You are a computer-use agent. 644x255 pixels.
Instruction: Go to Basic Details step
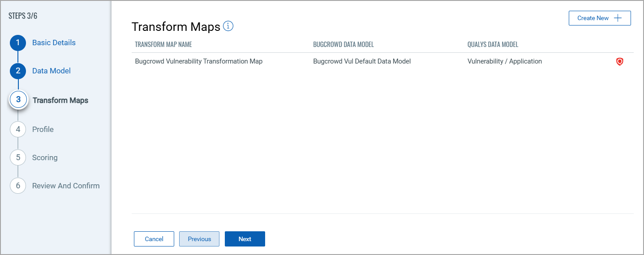click(x=54, y=43)
